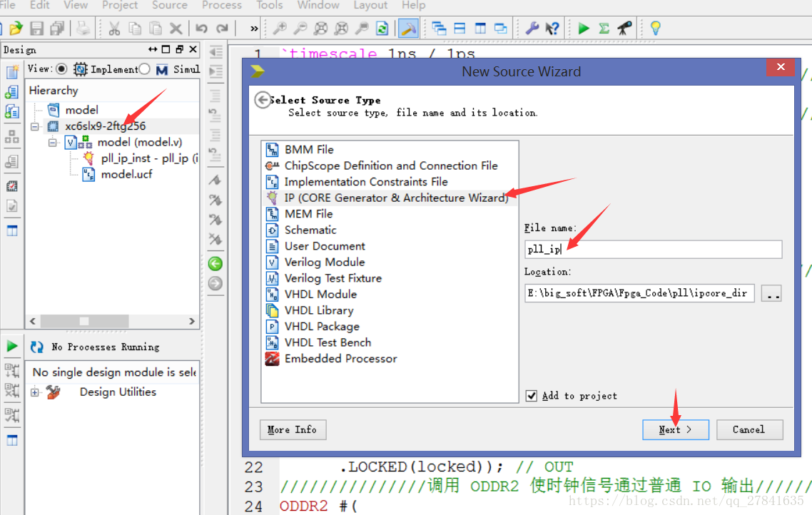Image resolution: width=812 pixels, height=515 pixels.
Task: Click the Paste toolbar icon
Action: click(x=156, y=28)
